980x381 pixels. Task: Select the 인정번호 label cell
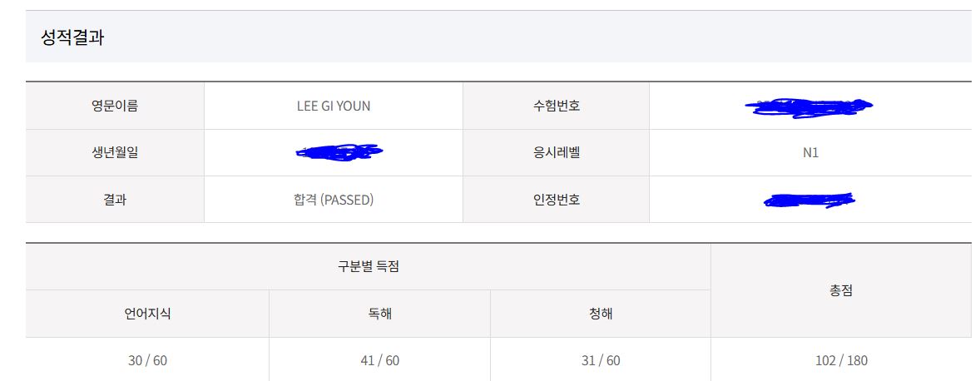click(x=556, y=200)
